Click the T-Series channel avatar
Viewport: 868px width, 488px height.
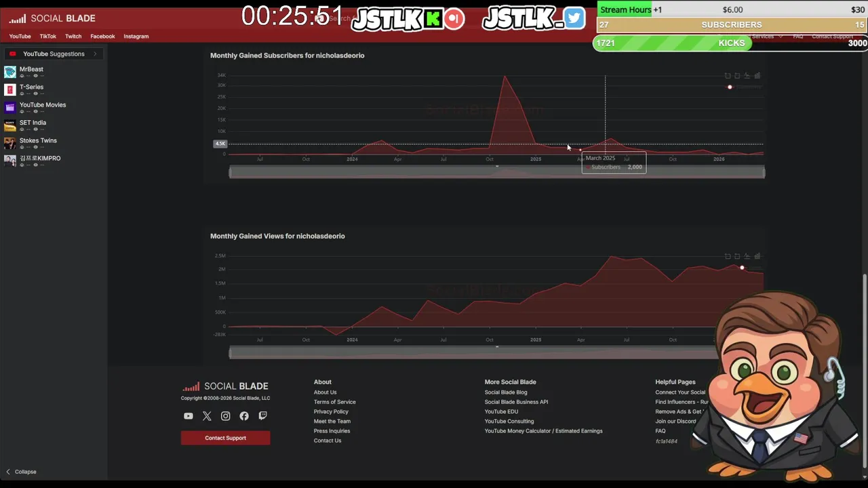pos(10,89)
